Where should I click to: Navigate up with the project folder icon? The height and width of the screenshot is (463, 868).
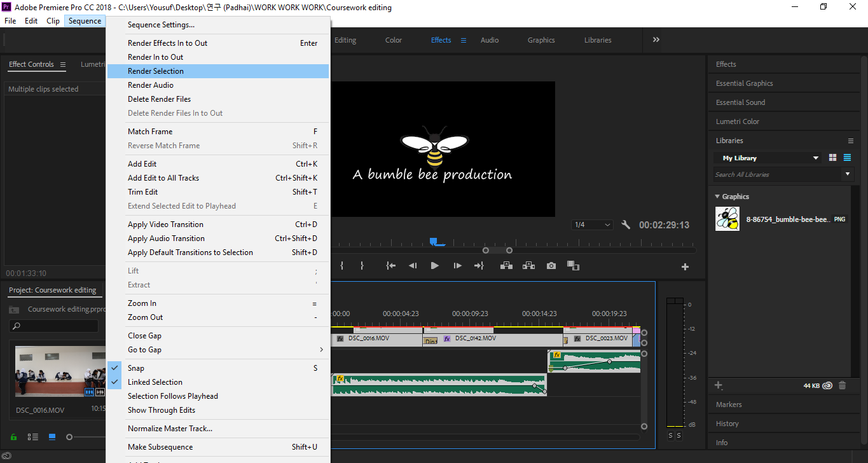point(14,310)
